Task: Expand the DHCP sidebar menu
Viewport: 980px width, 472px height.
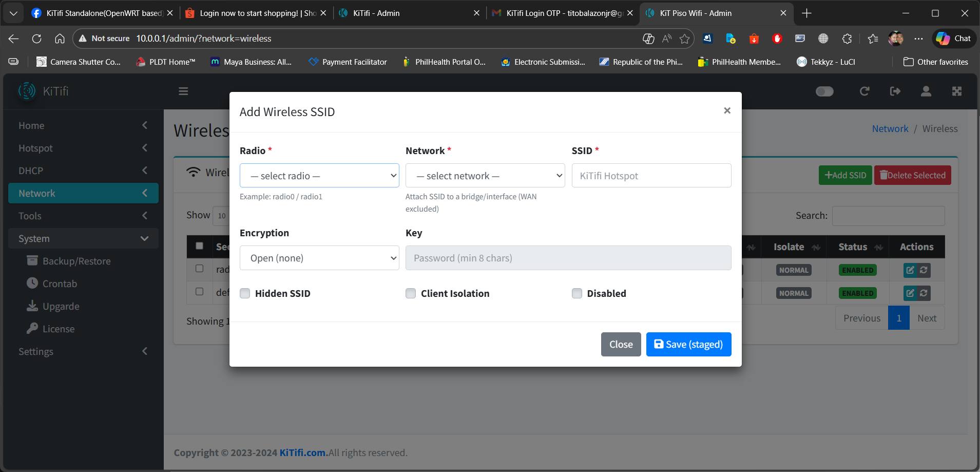Action: pyautogui.click(x=83, y=171)
